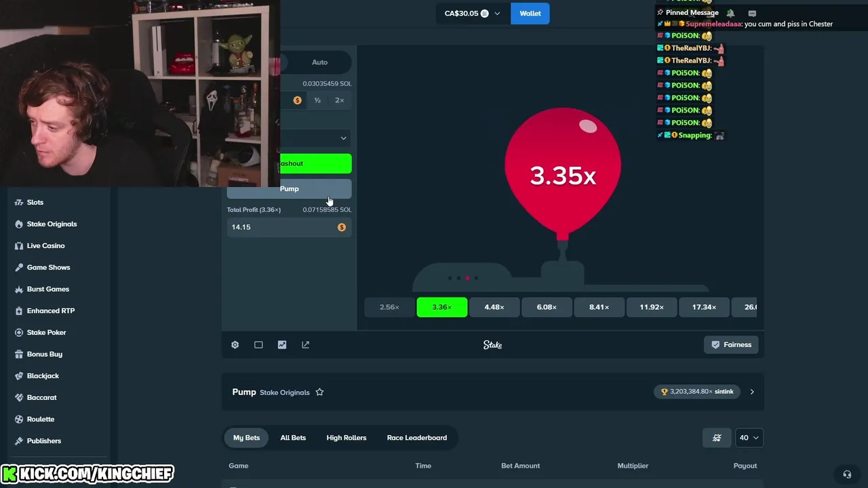Toggle theatre mode rectangle icon
The image size is (868, 488).
[x=258, y=345]
